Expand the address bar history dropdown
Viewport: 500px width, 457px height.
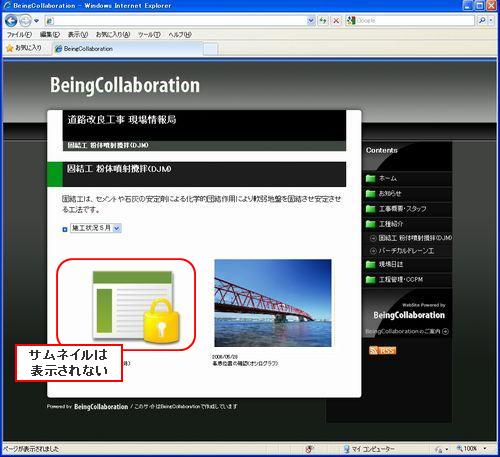[311, 21]
